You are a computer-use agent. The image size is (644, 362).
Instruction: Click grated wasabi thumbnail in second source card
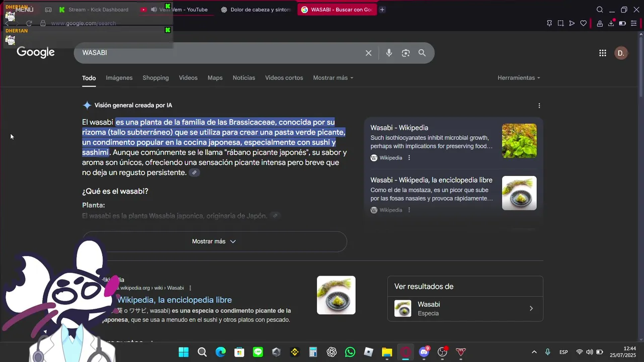[x=519, y=193]
